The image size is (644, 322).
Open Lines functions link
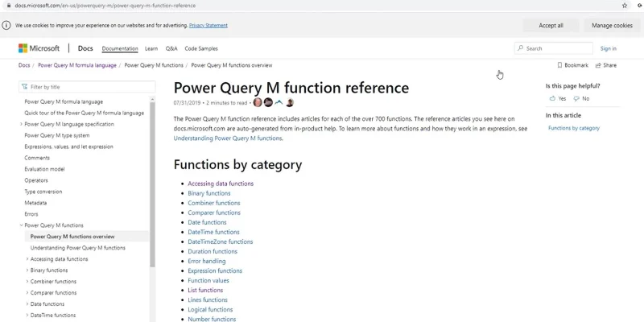(208, 299)
